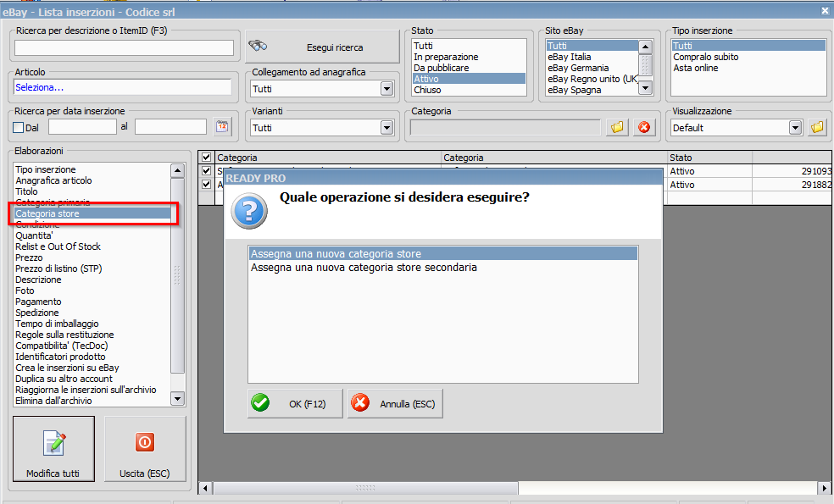Select Prezzo di listino (STP)
Viewport: 834px width, 504px height.
(x=92, y=269)
